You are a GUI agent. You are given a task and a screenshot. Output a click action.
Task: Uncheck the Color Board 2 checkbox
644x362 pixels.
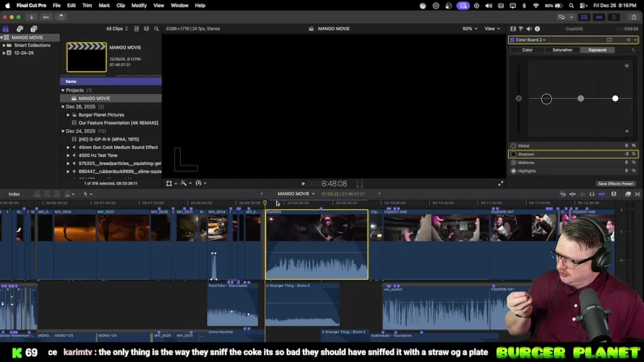coord(512,40)
